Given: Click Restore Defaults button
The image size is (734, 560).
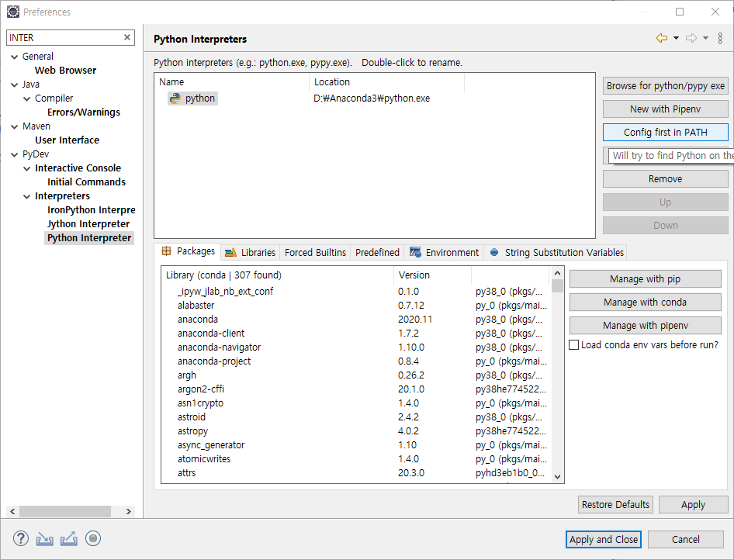Looking at the screenshot, I should coord(615,504).
